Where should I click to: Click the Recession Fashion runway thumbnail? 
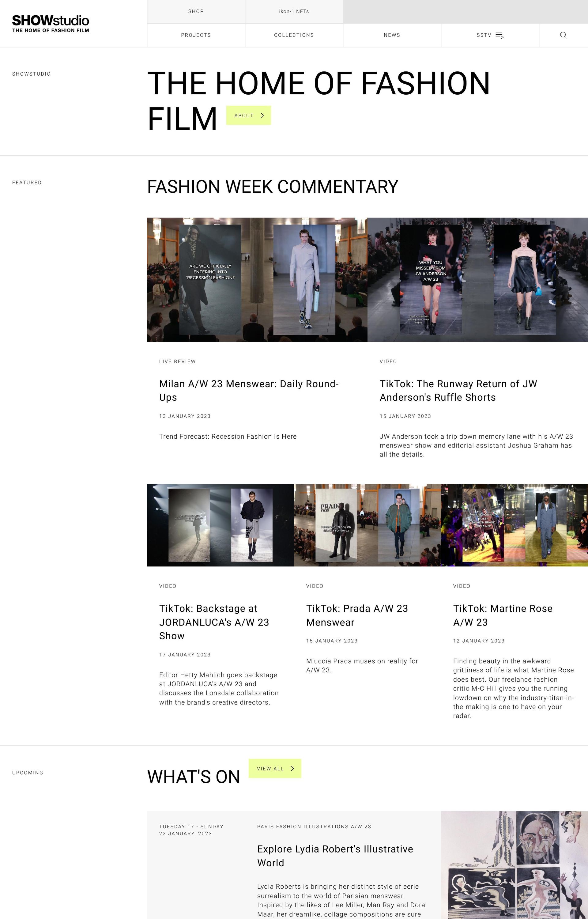[x=257, y=279]
